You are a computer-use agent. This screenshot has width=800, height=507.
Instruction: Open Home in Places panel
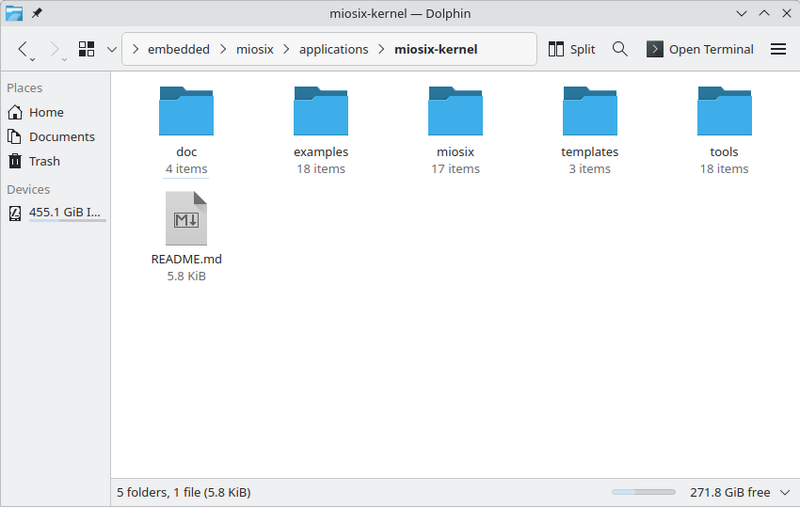tap(55, 112)
